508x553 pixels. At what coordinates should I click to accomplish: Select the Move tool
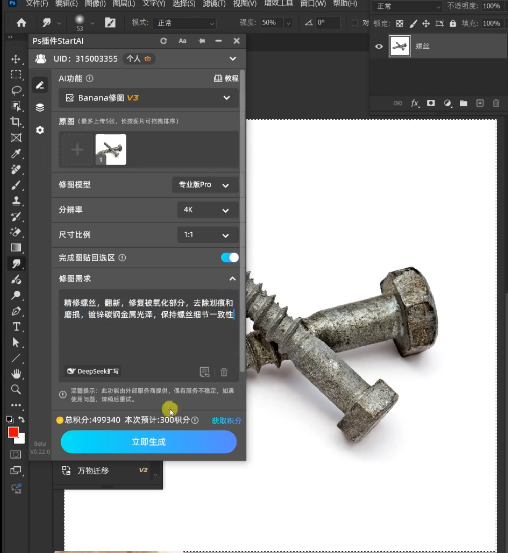point(16,59)
